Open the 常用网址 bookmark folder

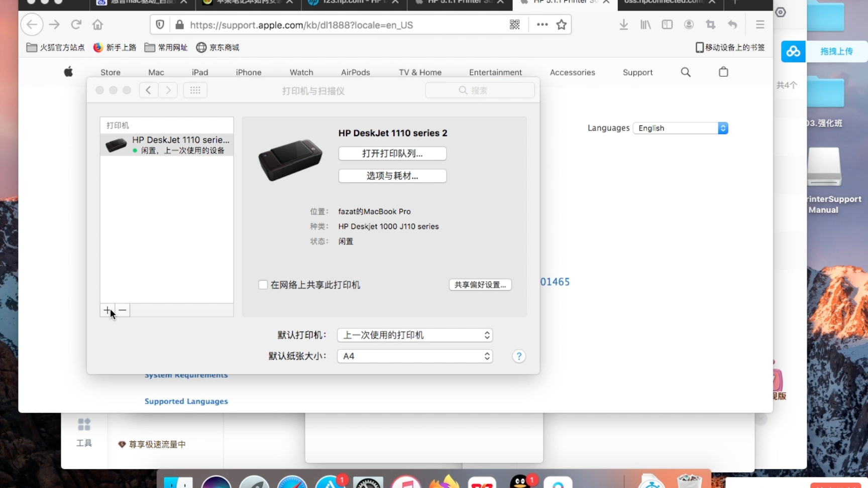166,47
